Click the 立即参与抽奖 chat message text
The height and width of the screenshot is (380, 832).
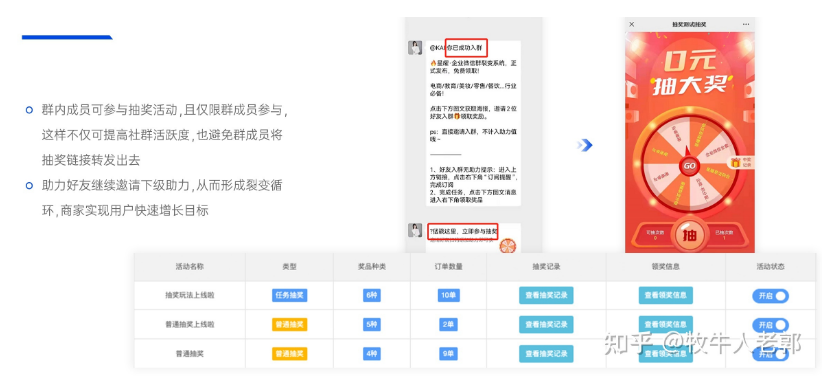pyautogui.click(x=463, y=231)
